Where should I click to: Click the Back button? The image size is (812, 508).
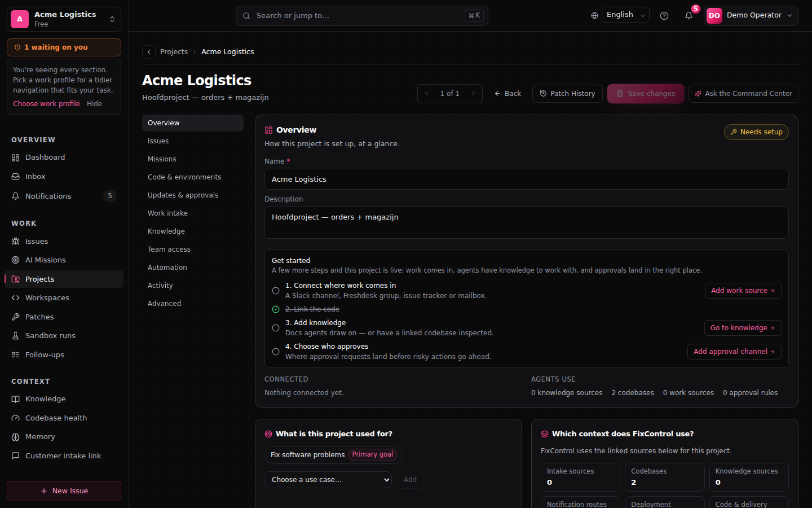pos(507,94)
